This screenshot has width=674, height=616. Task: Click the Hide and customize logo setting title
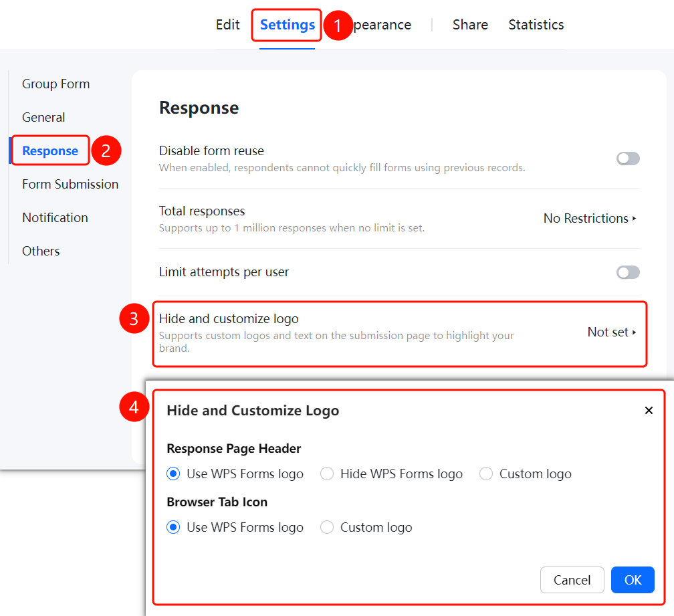click(229, 319)
